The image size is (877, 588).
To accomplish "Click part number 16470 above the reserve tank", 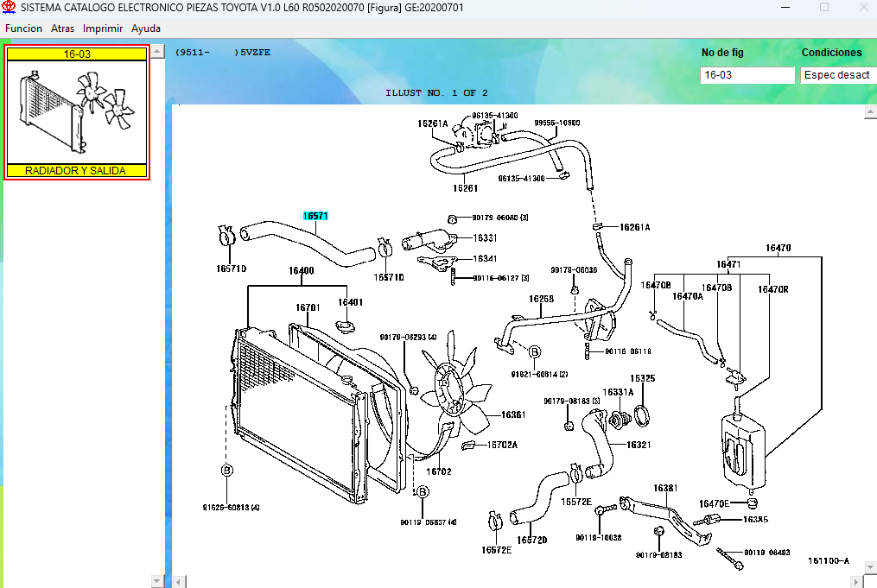I will click(x=778, y=249).
